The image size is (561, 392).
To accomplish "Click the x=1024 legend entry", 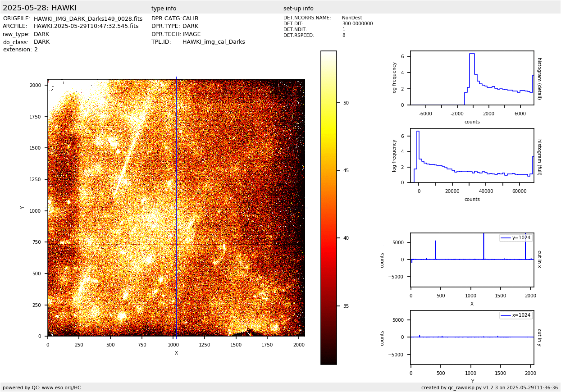I will tap(516, 315).
